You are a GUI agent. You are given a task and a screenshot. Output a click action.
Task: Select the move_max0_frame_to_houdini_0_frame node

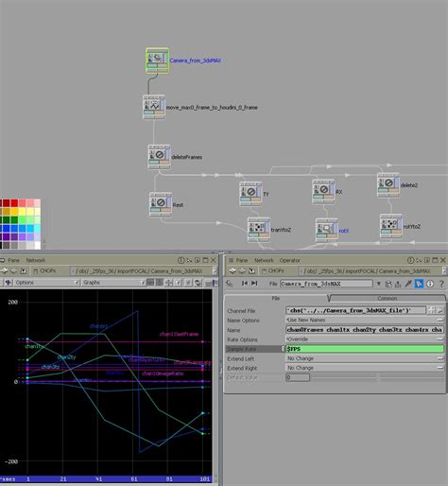tap(154, 107)
